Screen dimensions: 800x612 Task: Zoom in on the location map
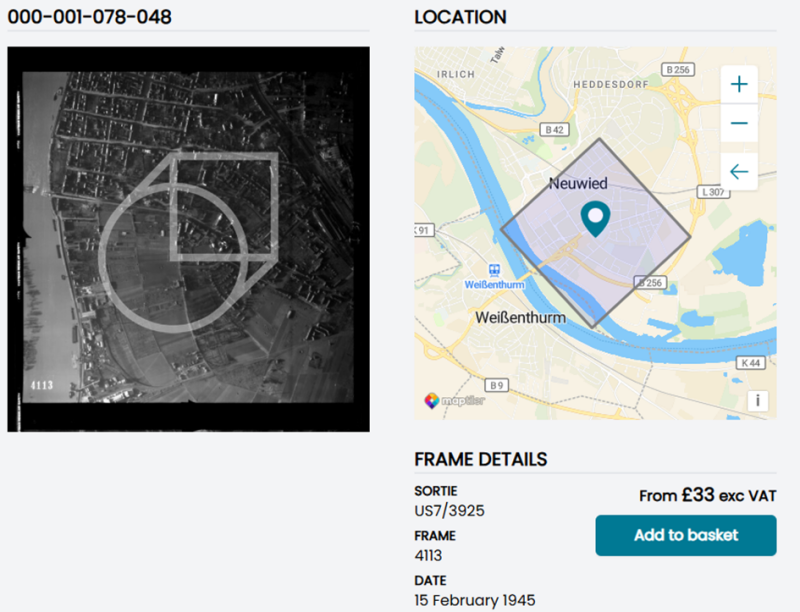coord(739,85)
